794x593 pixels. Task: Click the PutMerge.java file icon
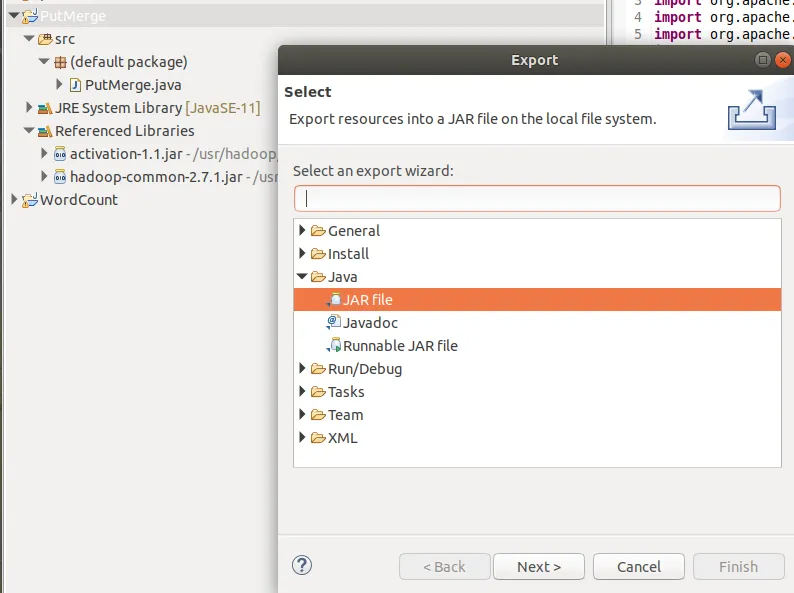75,85
